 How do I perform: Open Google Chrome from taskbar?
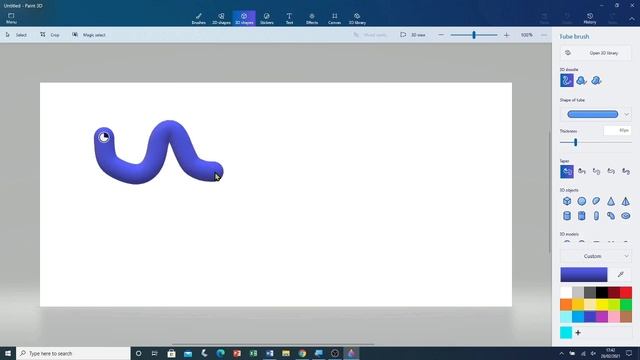302,353
